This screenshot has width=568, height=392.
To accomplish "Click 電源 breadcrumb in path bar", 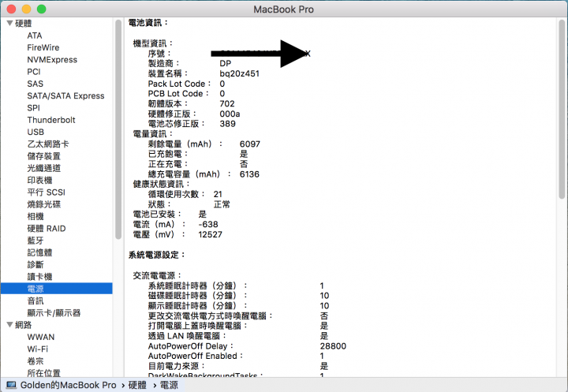I will click(169, 385).
